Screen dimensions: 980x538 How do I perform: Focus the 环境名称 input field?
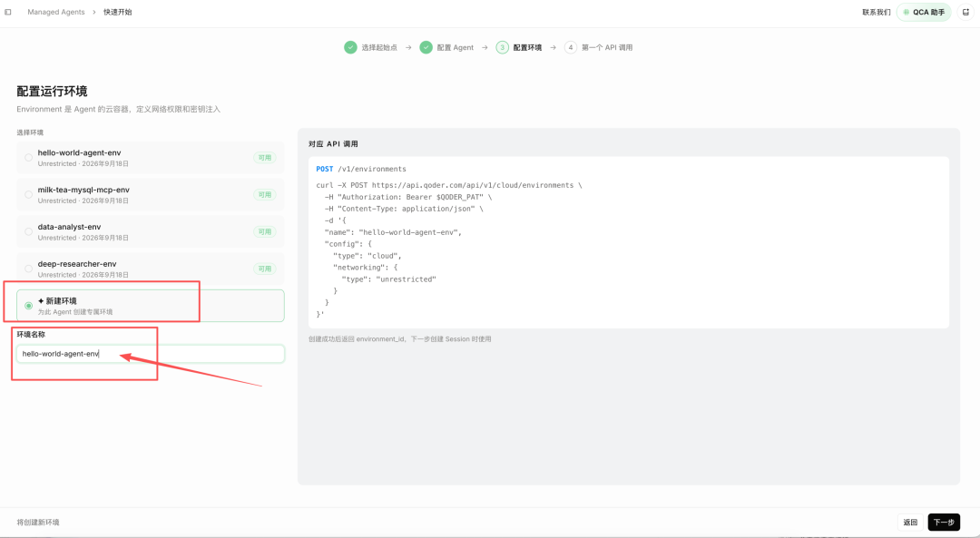coord(151,354)
